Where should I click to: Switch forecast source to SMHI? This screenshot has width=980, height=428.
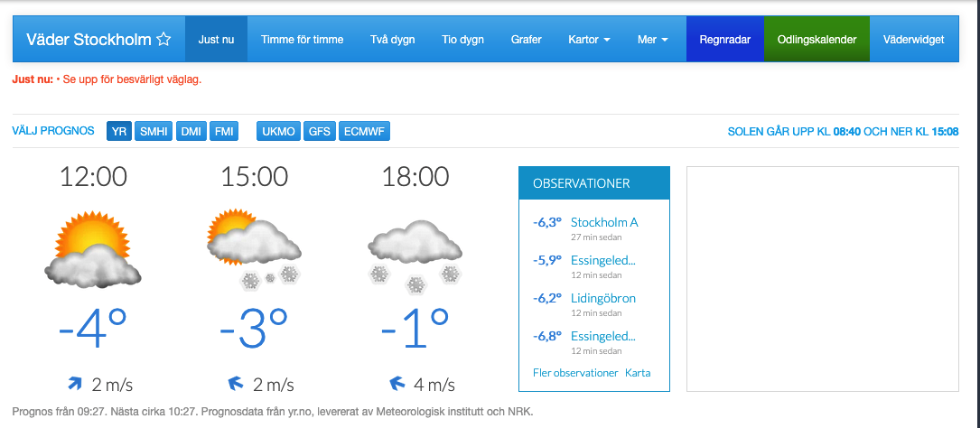[x=154, y=132]
